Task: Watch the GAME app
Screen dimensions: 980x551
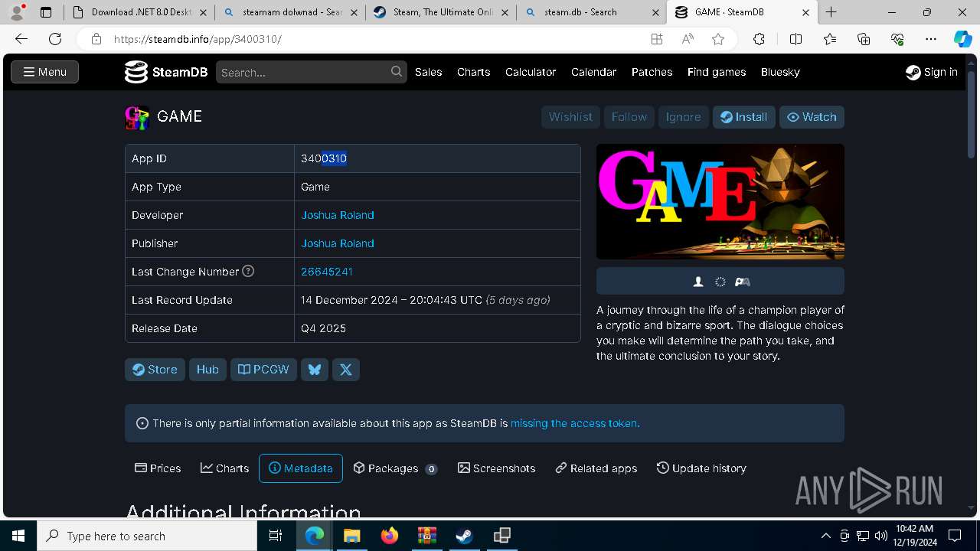Action: click(x=812, y=117)
